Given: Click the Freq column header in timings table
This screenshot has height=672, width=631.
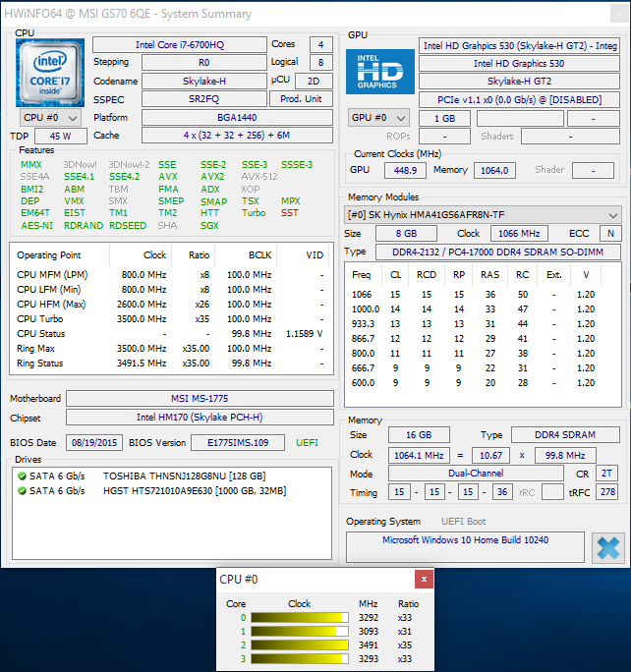Looking at the screenshot, I should [x=362, y=275].
